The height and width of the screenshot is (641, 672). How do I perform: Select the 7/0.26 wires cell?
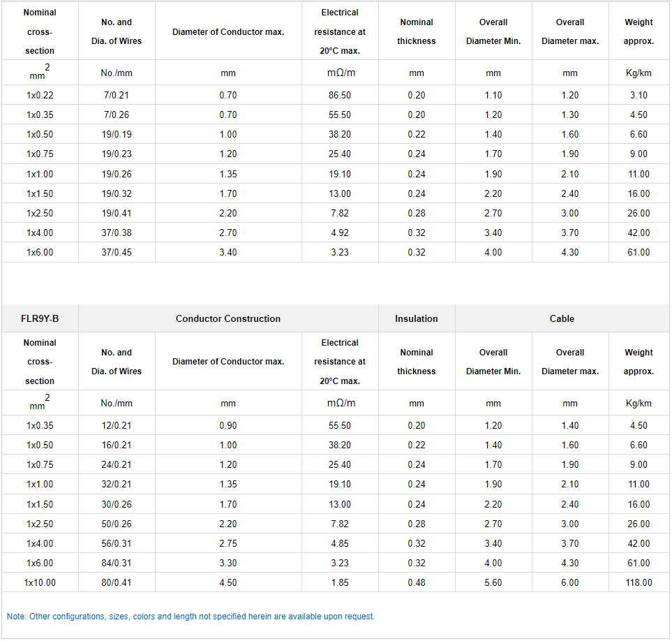(x=116, y=115)
